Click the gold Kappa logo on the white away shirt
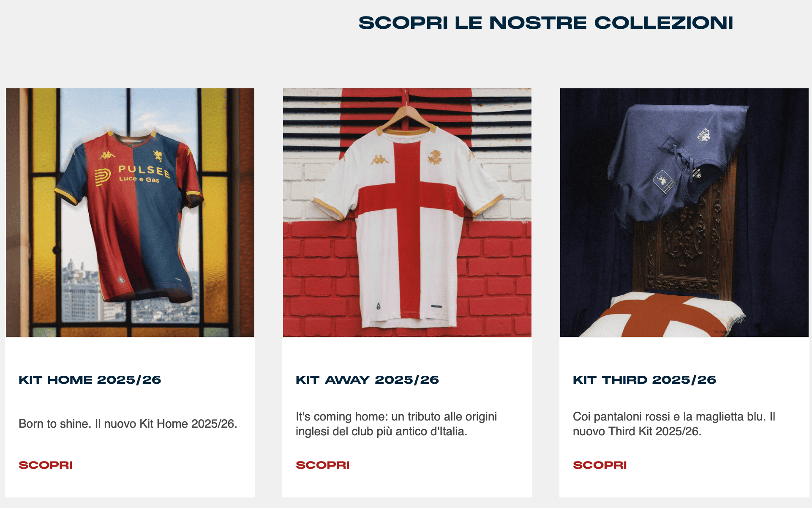 tap(379, 159)
